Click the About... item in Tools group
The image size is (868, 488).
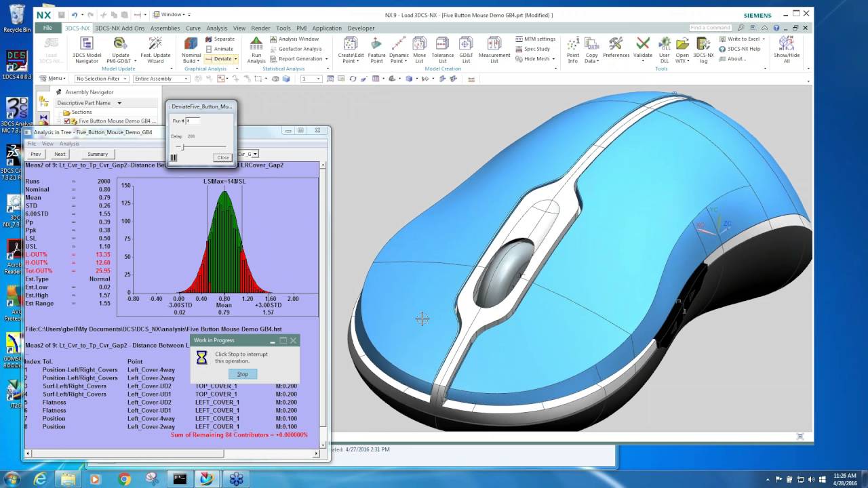[x=732, y=59]
